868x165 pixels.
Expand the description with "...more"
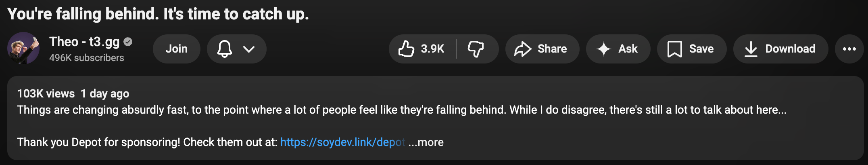point(426,142)
